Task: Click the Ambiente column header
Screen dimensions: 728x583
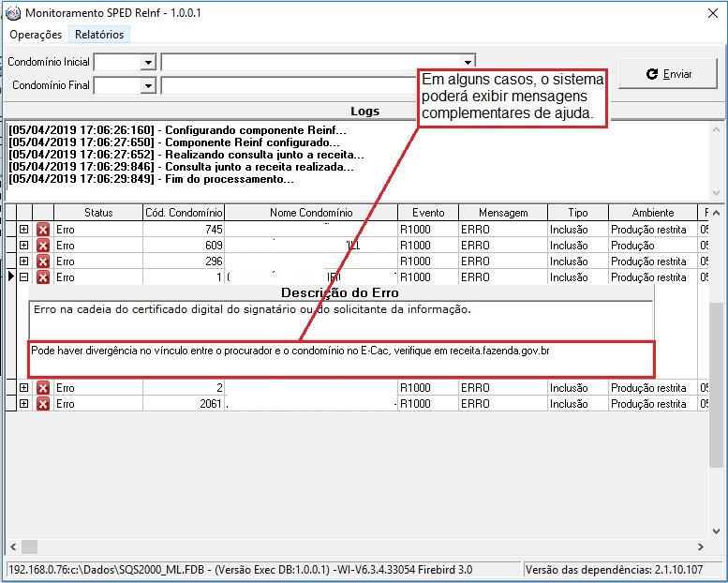Action: point(653,213)
